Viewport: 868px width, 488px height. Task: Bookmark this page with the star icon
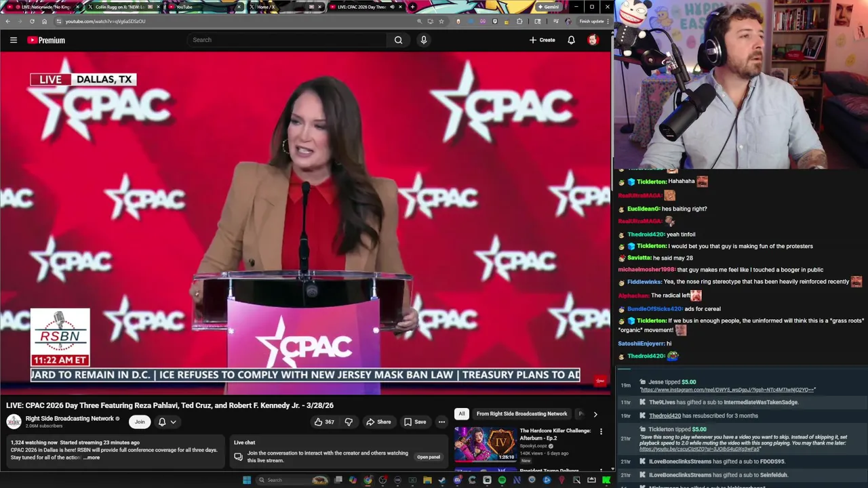[x=441, y=21]
